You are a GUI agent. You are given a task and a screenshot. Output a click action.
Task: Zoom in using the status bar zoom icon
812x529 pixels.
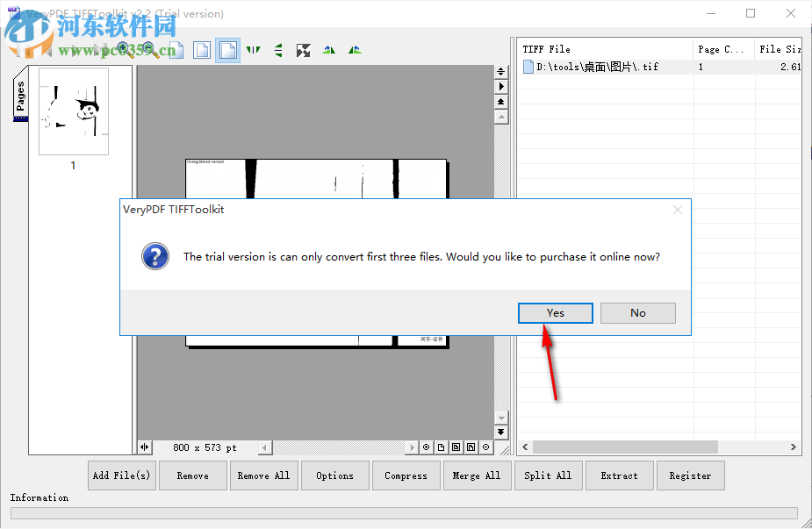427,447
